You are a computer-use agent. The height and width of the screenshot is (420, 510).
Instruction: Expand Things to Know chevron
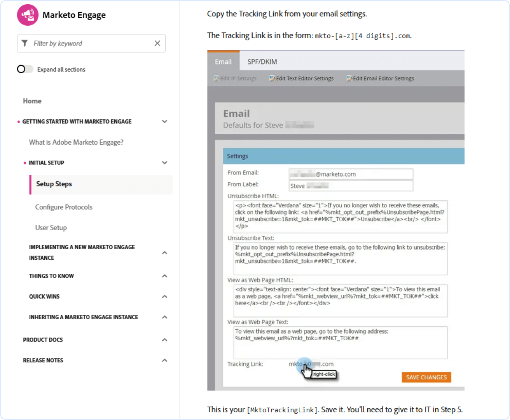164,276
